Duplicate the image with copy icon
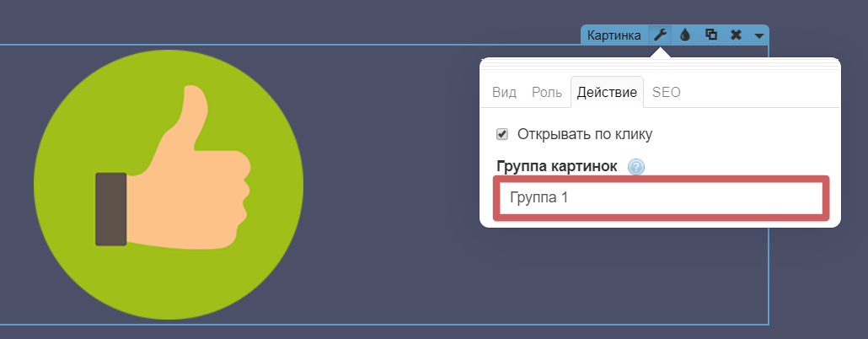The height and width of the screenshot is (339, 868). pyautogui.click(x=710, y=35)
